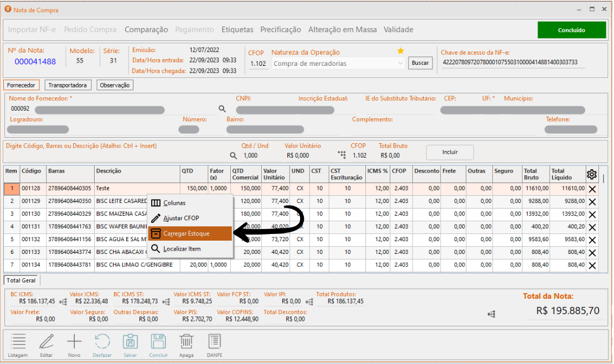Viewport: 614px width, 364px height.
Task: Choose Carregar Estoque in the context menu
Action: 190,233
